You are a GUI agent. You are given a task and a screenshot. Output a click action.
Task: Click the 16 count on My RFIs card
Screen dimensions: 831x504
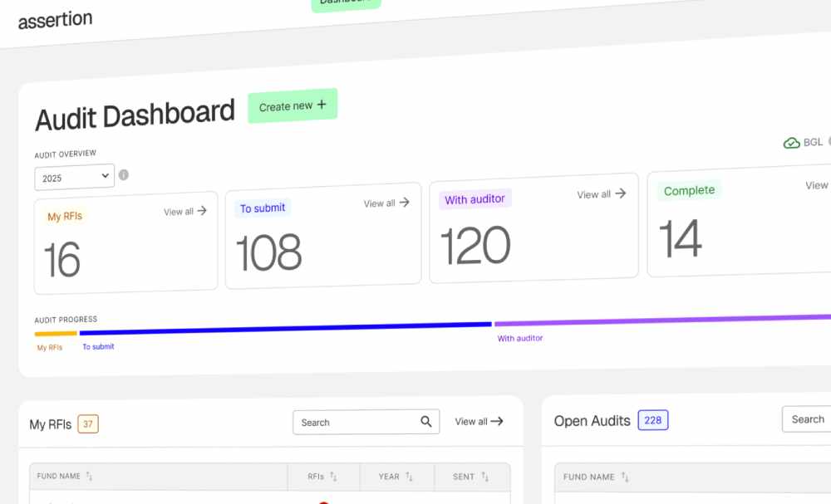coord(62,259)
